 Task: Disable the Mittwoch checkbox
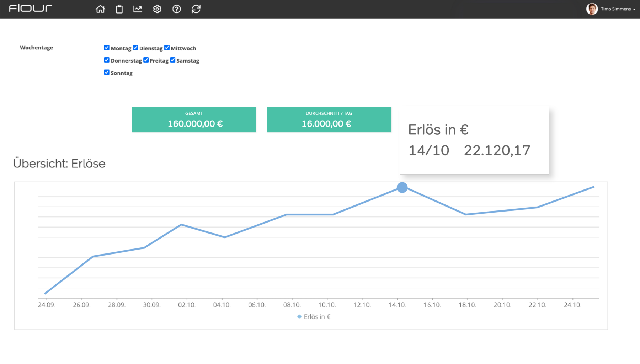point(167,48)
